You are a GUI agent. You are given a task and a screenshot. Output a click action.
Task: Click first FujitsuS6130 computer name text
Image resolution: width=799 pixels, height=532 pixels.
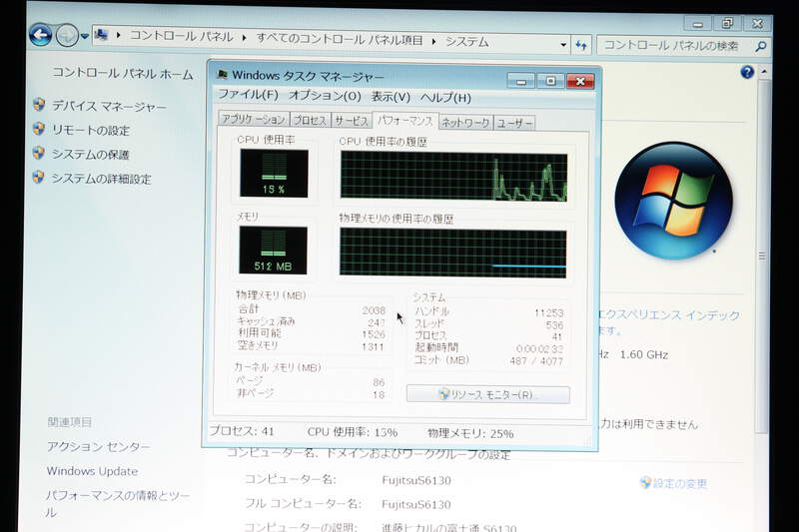pyautogui.click(x=416, y=480)
